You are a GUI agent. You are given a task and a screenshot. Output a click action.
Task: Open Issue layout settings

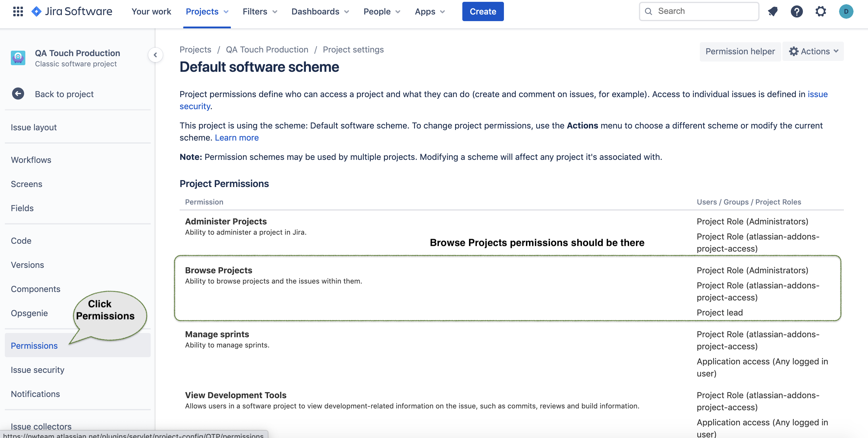pyautogui.click(x=34, y=127)
